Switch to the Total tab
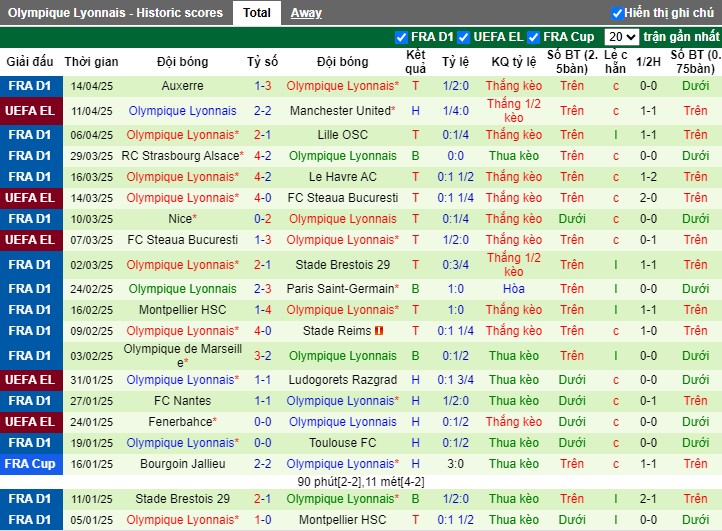The image size is (722, 531). (256, 13)
